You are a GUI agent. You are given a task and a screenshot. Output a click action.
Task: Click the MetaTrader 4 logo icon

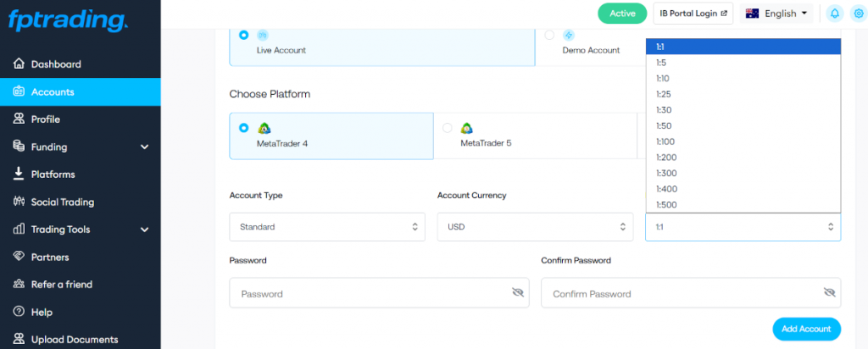pos(264,128)
